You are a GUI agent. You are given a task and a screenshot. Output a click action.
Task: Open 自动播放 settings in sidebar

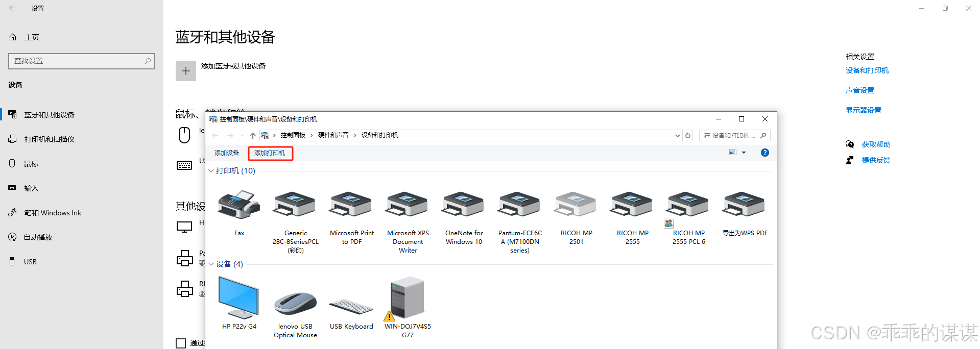tap(82, 237)
